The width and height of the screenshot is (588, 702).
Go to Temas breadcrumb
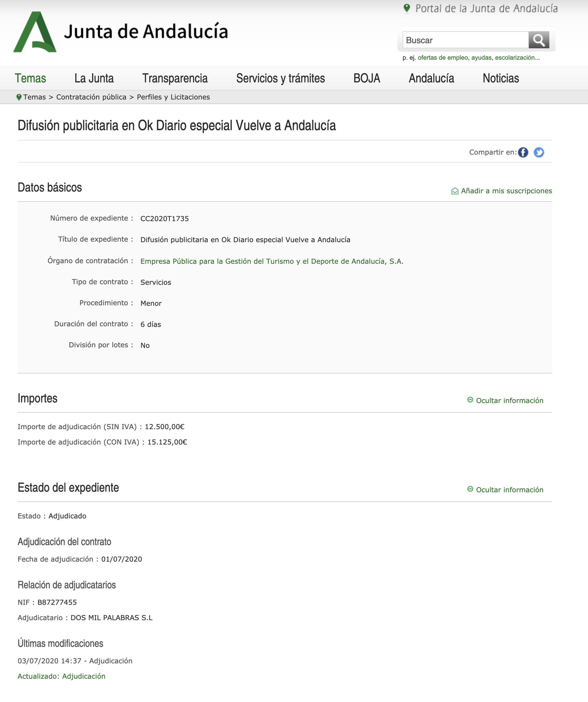(35, 97)
